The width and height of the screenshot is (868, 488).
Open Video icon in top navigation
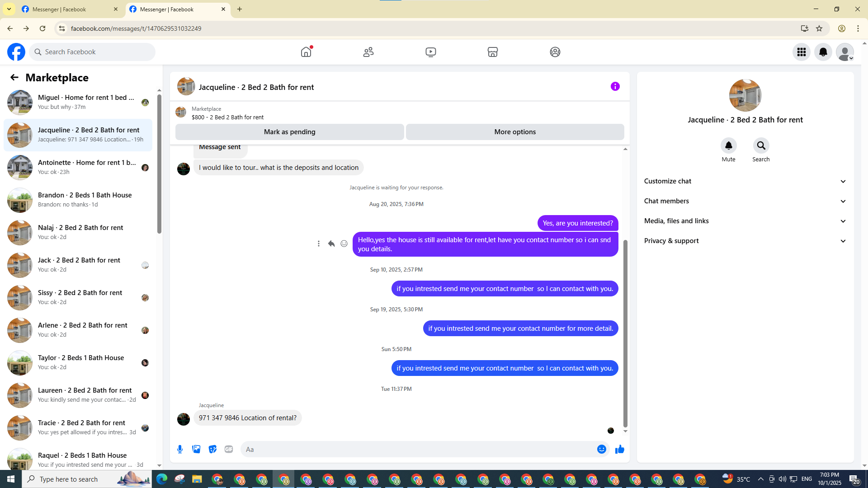(431, 52)
